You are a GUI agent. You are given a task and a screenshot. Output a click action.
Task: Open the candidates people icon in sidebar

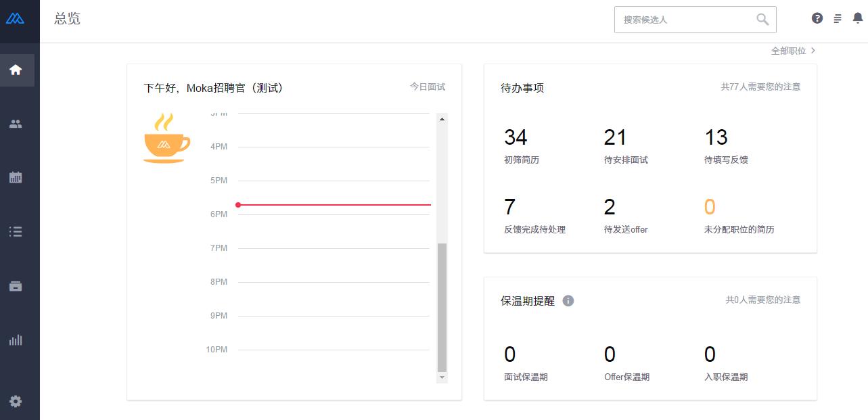16,124
